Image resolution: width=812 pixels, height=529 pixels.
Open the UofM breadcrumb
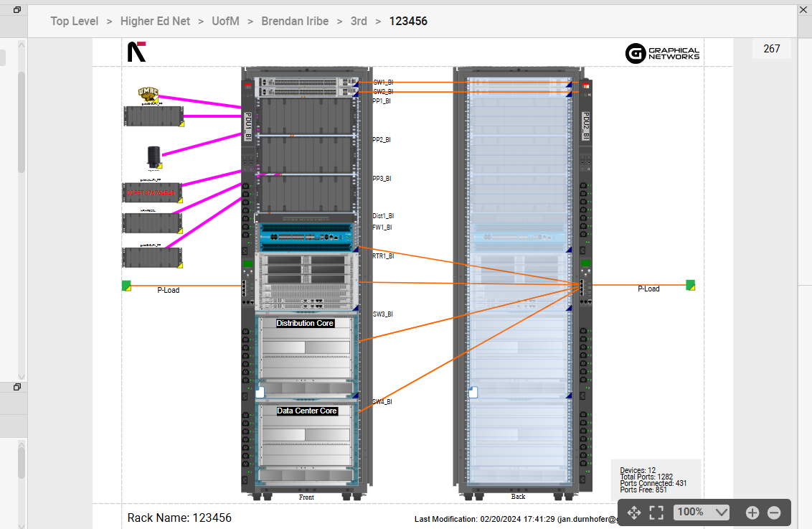(225, 22)
